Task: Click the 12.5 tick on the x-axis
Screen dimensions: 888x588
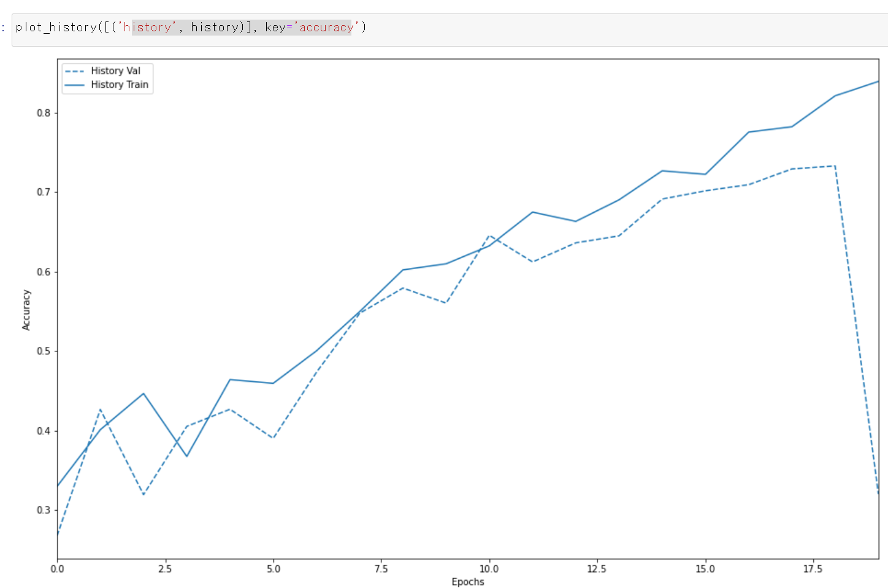Action: point(597,568)
